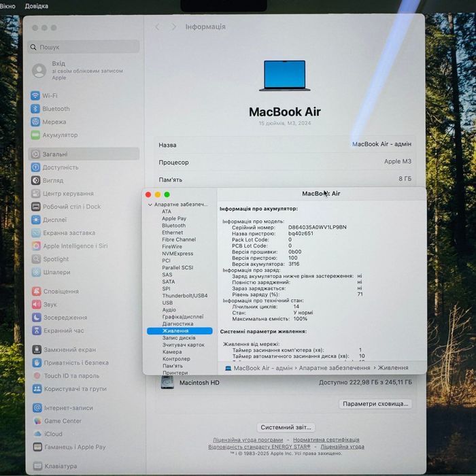Click the user avatar for Apple sign-in
The width and height of the screenshot is (476, 476).
point(39,71)
